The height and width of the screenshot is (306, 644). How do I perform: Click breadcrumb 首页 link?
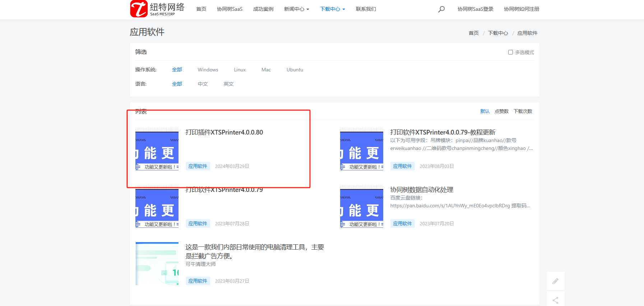click(x=474, y=33)
